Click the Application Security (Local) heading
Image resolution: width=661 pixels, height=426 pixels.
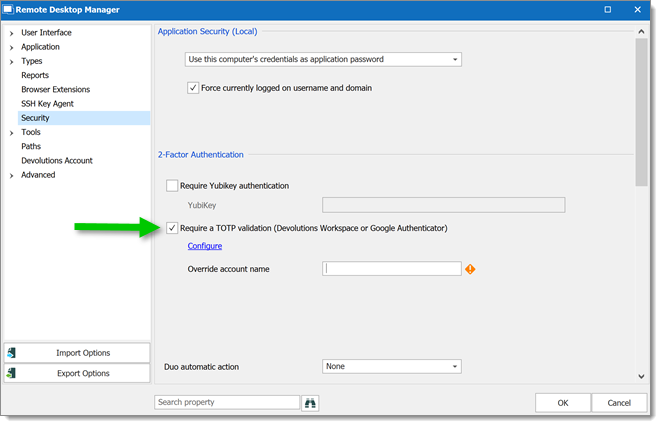point(207,32)
